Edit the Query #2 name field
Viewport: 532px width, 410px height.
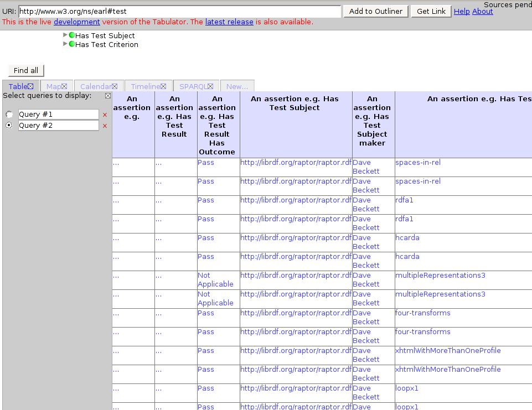(x=58, y=125)
